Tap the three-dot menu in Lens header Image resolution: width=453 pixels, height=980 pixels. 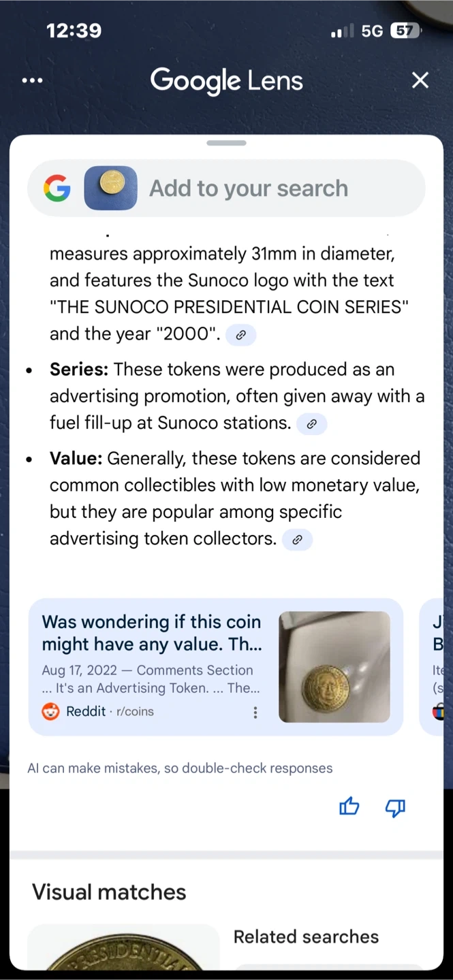click(x=32, y=80)
